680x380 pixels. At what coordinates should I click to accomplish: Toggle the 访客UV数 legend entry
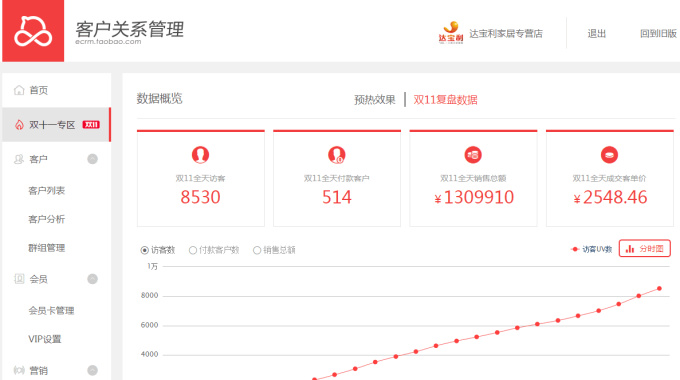(x=592, y=249)
